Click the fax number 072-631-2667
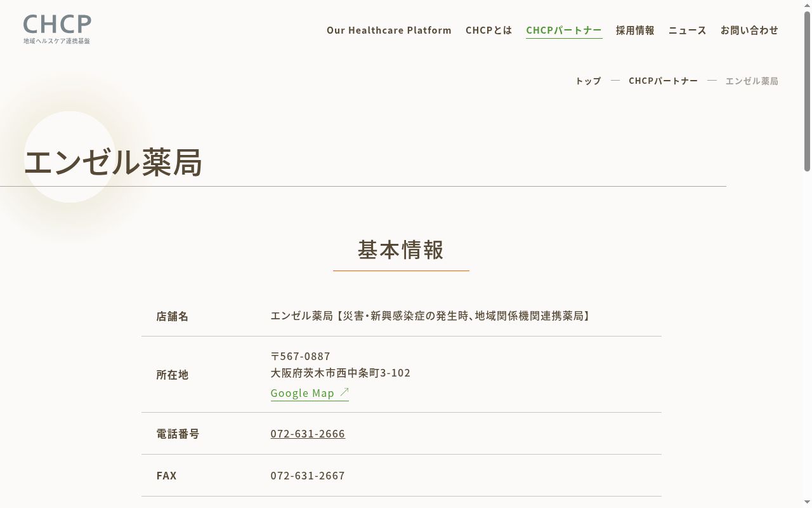Screen dimensions: 812x508 tap(308, 476)
